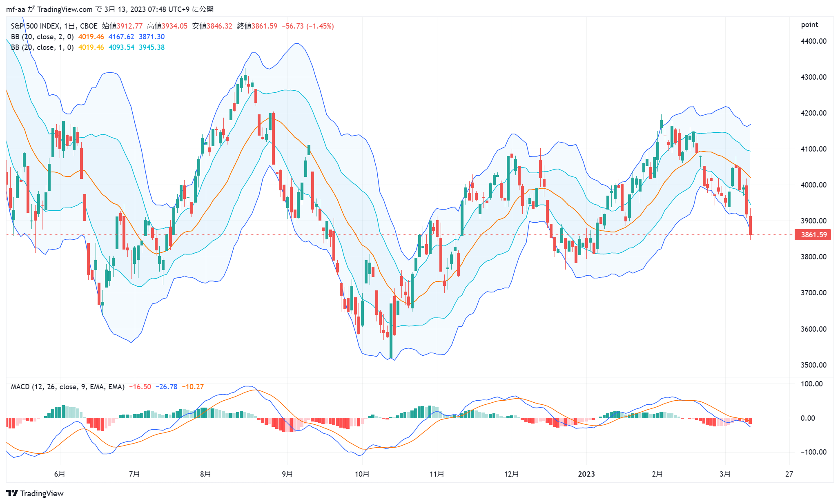Click the 6月 time axis label
840x504 pixels.
point(60,474)
